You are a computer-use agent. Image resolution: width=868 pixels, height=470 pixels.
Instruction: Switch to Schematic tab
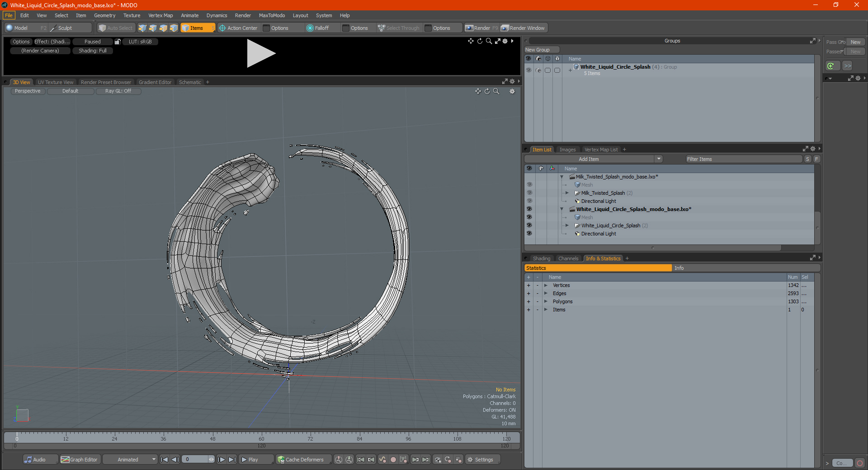(190, 82)
